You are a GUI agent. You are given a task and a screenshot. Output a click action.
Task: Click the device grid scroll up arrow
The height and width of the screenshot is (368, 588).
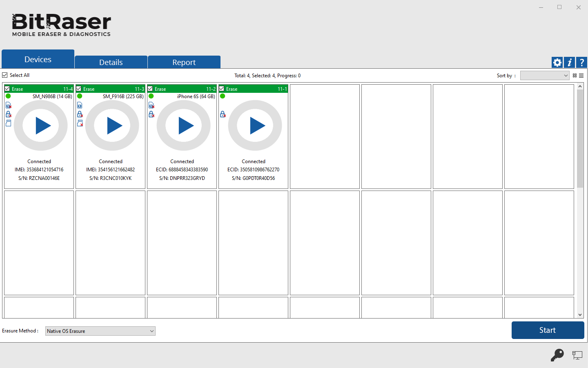[580, 87]
